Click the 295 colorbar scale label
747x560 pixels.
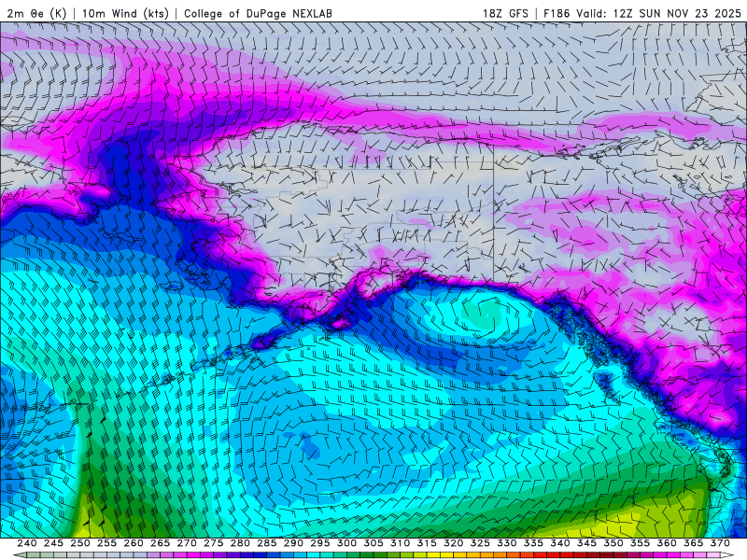[x=320, y=543]
